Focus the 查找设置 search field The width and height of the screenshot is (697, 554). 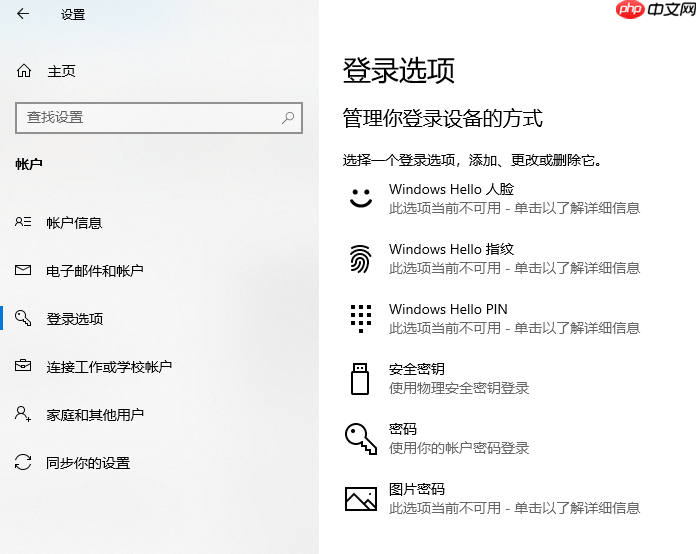(159, 118)
